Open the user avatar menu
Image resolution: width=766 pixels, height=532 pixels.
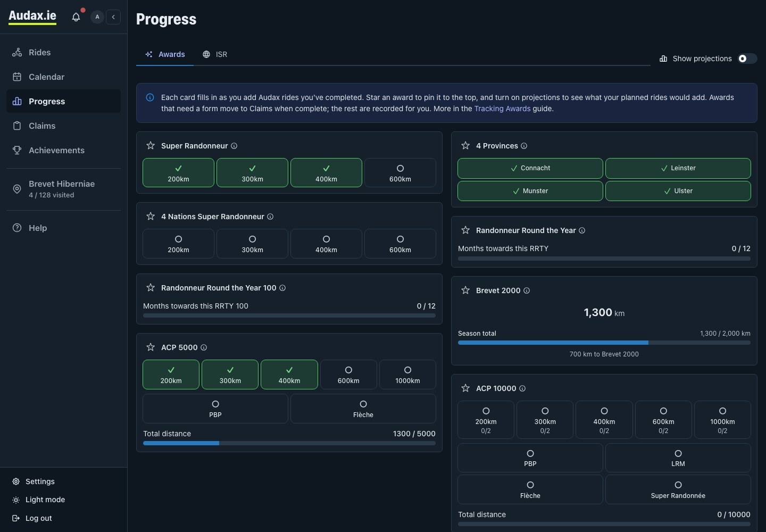[97, 17]
